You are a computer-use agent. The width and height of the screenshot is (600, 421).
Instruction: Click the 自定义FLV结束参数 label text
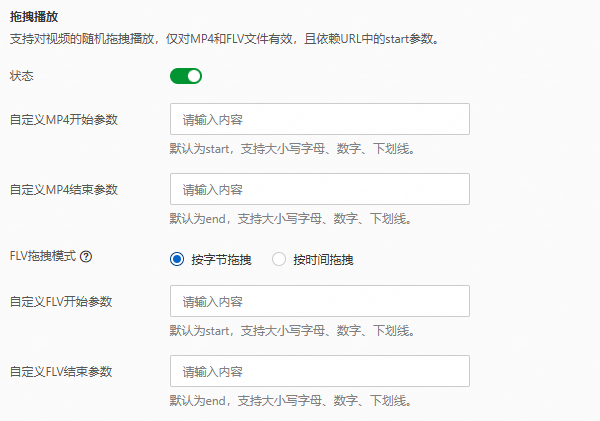pyautogui.click(x=60, y=372)
